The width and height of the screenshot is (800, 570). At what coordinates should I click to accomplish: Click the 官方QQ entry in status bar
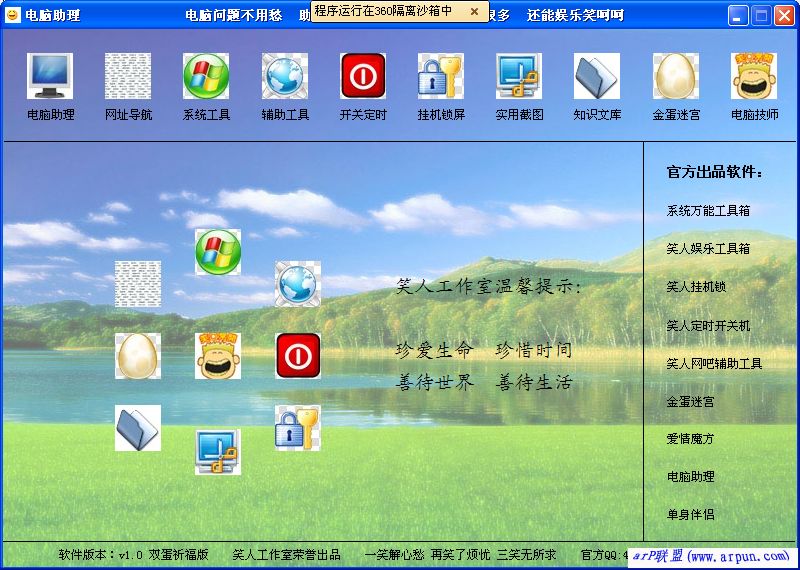(604, 555)
